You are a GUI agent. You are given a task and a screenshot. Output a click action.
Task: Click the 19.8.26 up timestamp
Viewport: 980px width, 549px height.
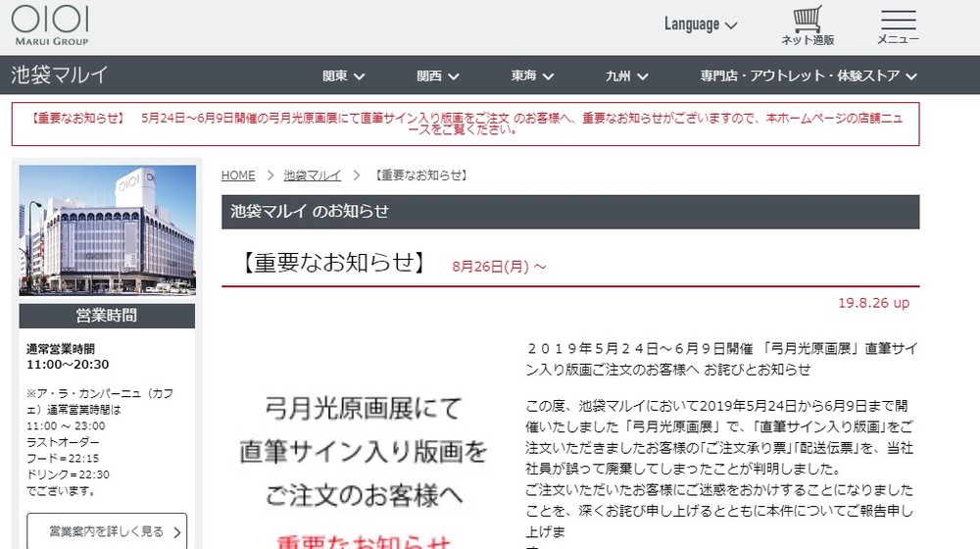(873, 303)
